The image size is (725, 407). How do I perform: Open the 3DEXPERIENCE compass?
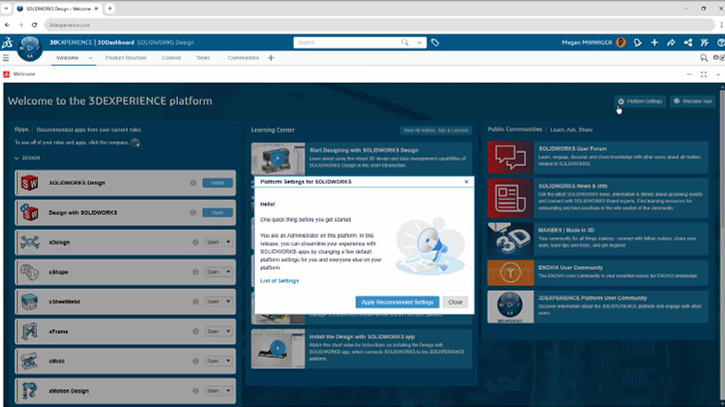(30, 48)
